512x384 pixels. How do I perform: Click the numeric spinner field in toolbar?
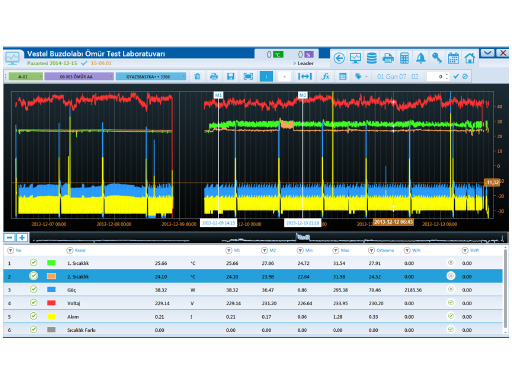point(438,76)
